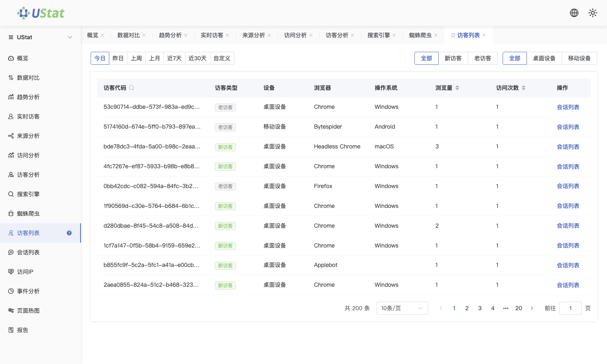Open 会话列表 for Applebot visitor

point(568,265)
